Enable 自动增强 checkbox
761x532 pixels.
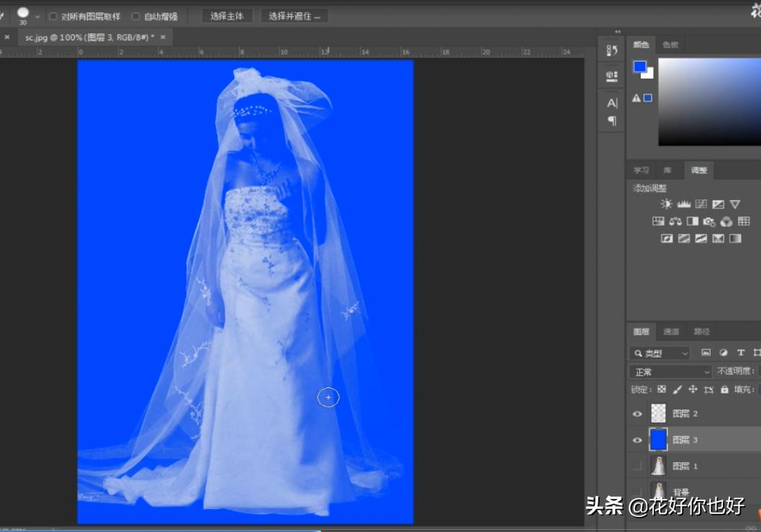[135, 17]
